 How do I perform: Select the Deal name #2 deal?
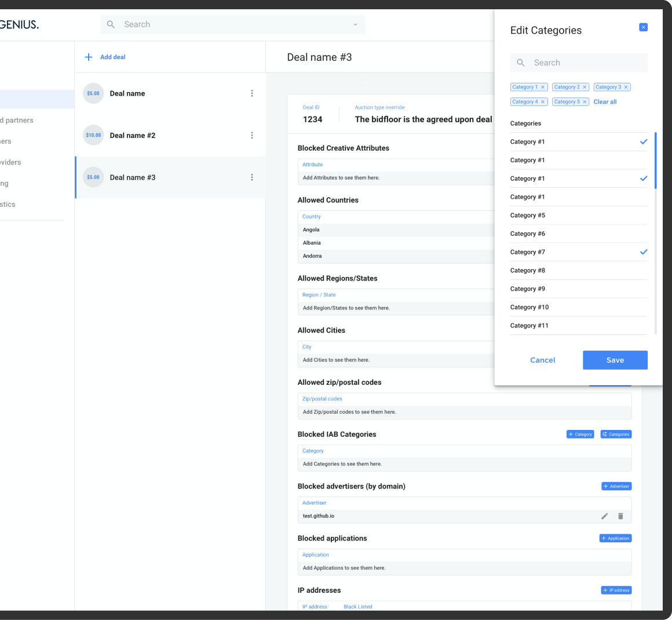point(170,136)
